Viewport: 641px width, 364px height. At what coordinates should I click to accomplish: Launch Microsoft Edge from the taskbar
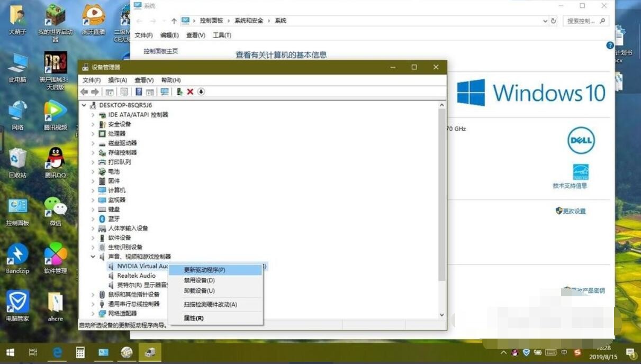tap(57, 352)
